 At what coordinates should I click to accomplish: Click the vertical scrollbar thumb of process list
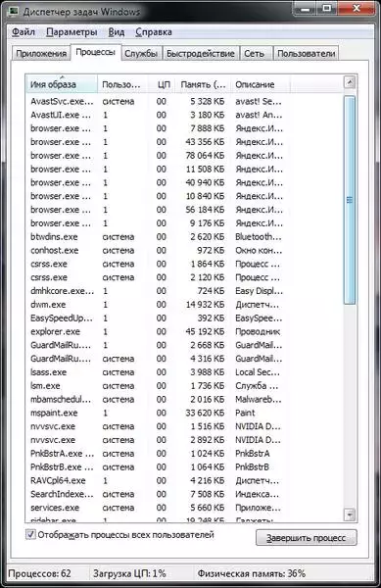[349, 200]
